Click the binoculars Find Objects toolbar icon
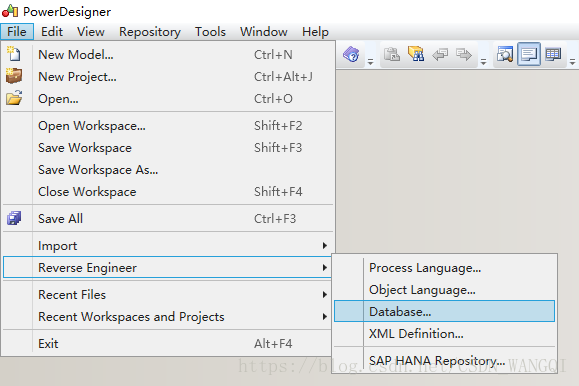Viewport: 579px width, 386px height. tap(416, 54)
